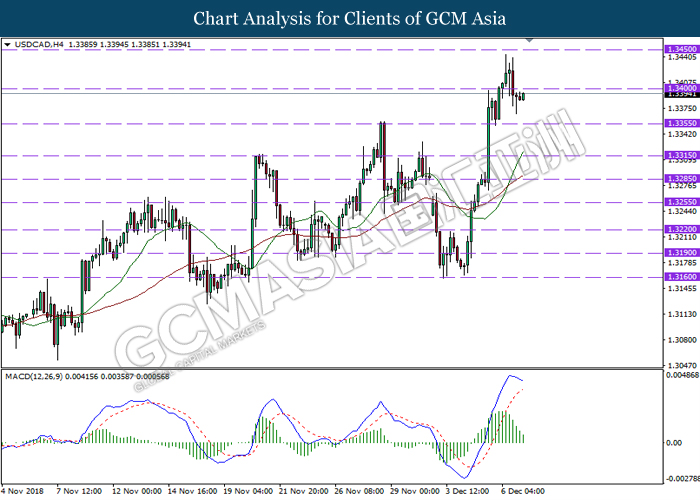The image size is (700, 500).
Task: Click the 1.34000 price level label
Action: coord(681,88)
